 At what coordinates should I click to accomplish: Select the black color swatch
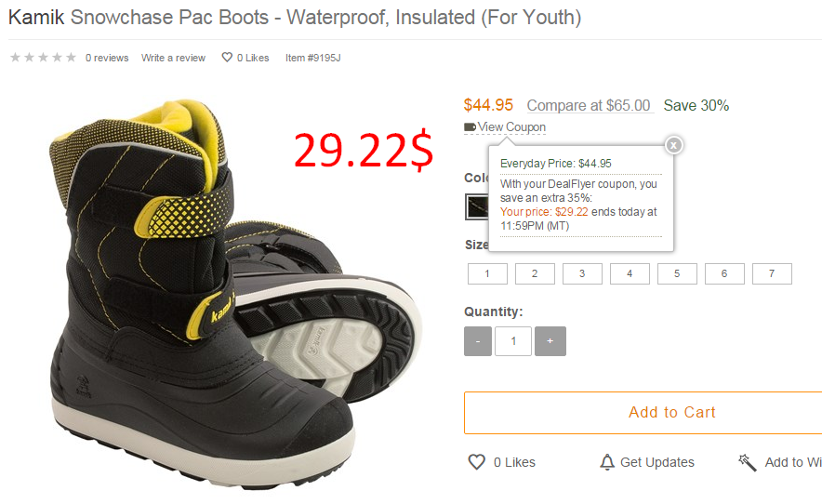[476, 206]
